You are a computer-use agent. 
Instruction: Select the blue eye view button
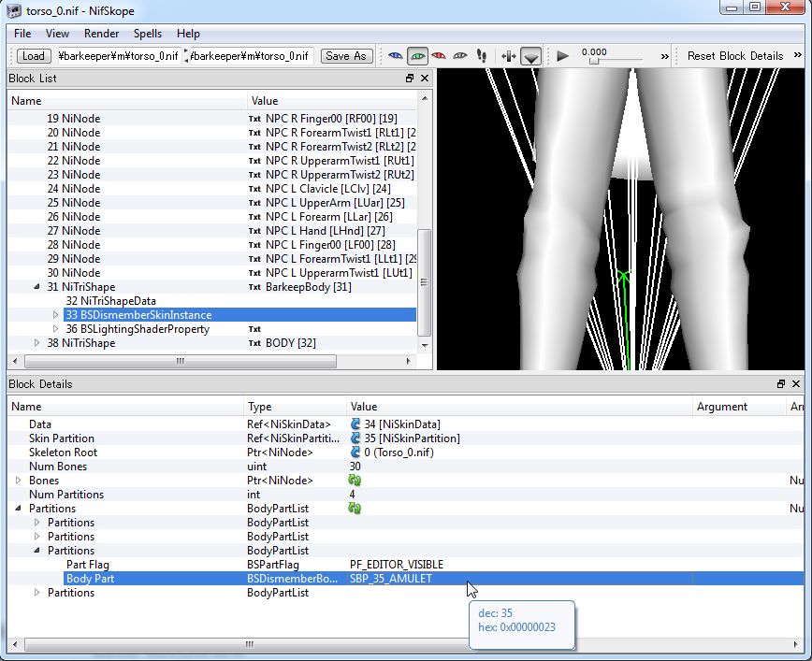coord(396,56)
